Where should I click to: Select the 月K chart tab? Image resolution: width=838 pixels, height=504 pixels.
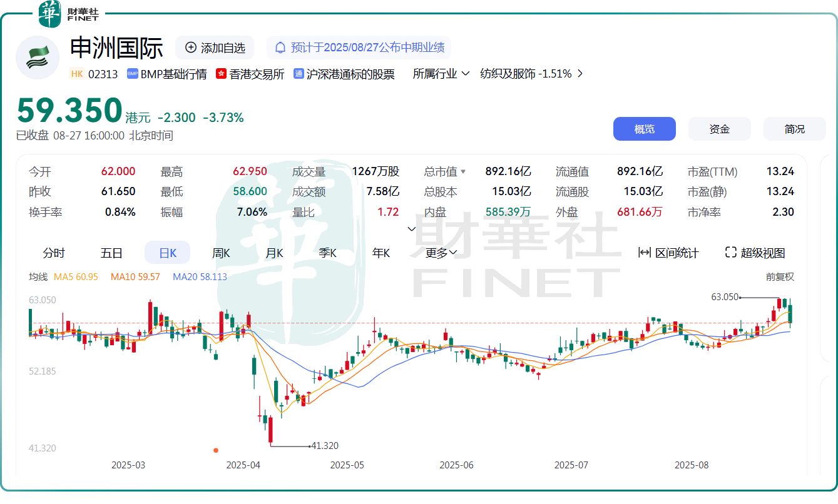click(274, 253)
